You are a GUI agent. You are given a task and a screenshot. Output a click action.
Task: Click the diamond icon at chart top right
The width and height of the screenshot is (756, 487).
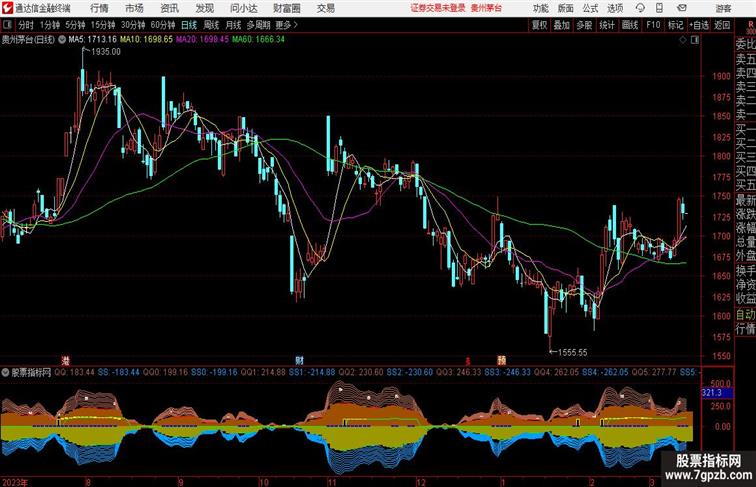(683, 40)
